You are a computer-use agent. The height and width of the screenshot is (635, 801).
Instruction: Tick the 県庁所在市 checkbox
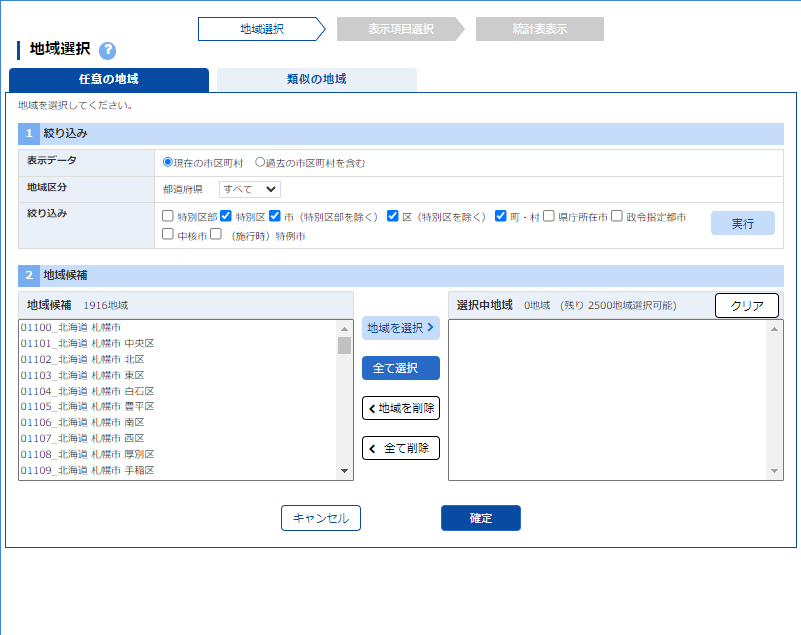tap(549, 216)
